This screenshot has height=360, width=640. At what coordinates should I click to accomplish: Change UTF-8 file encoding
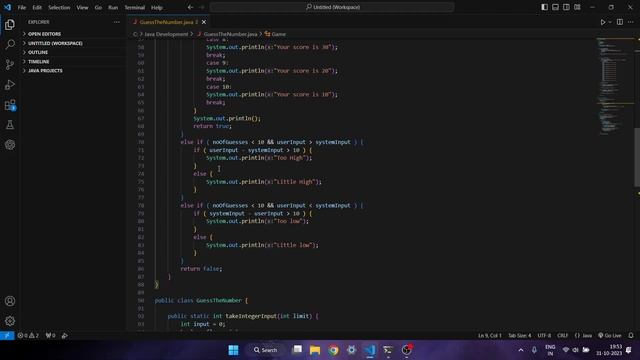[x=544, y=336]
